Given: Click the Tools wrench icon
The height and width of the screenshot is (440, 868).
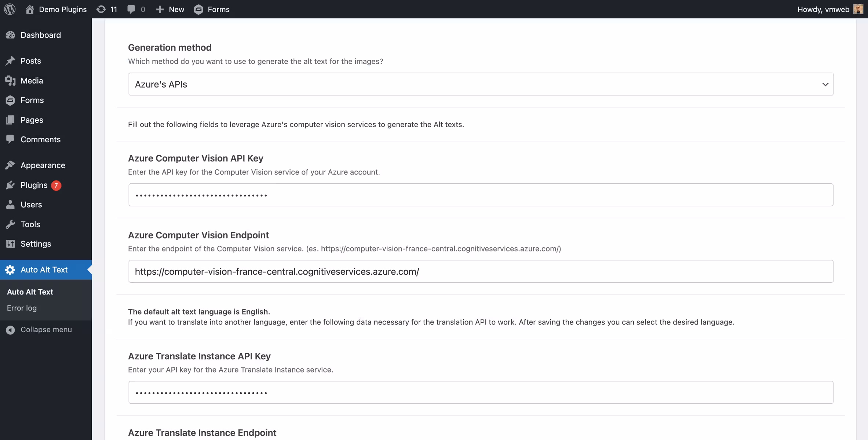Looking at the screenshot, I should coord(10,224).
